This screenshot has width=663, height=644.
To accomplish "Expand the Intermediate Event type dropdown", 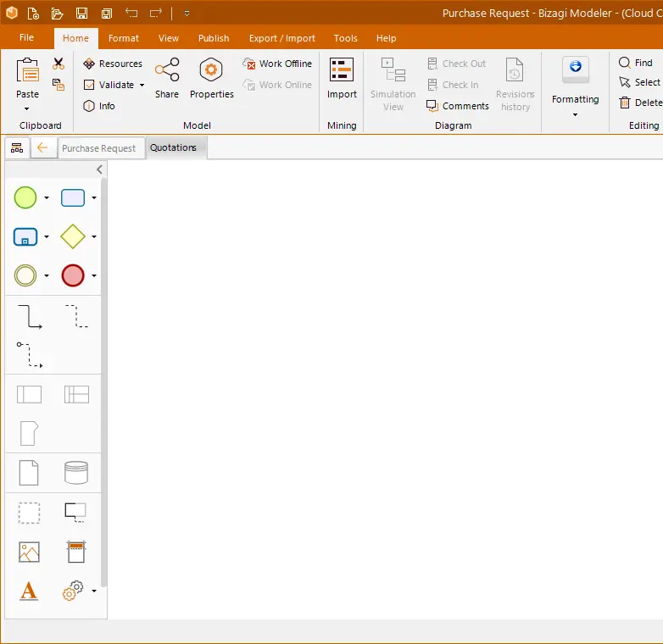I will click(x=47, y=275).
